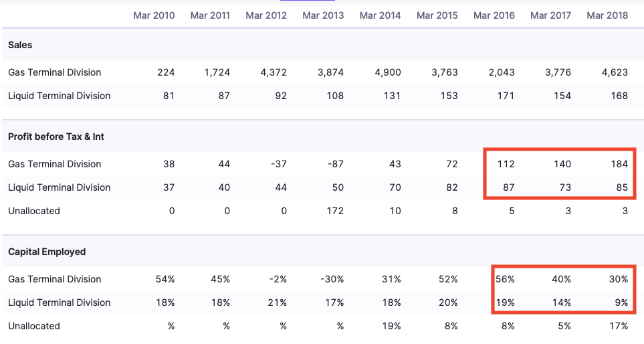Select the -30% Gas Terminal Capital Employed cell
The width and height of the screenshot is (644, 344).
[x=332, y=279]
